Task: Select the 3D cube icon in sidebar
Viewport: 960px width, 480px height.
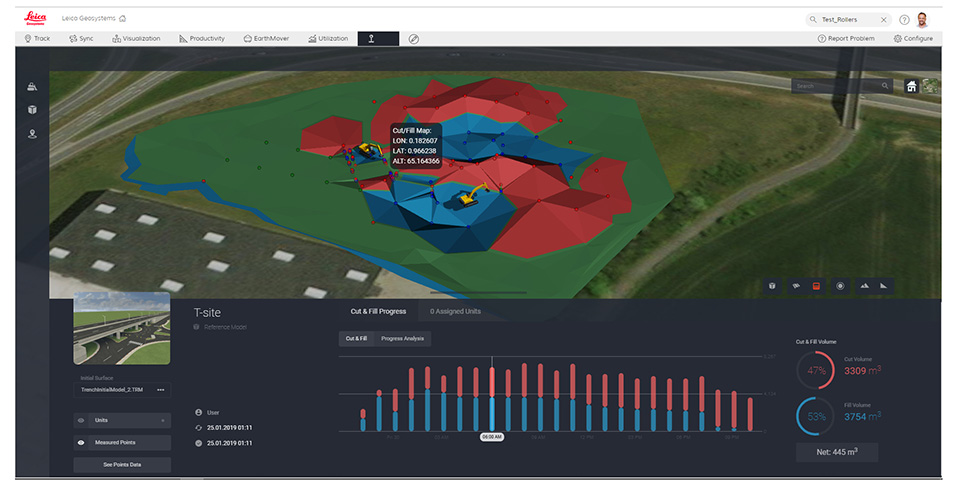Action: pyautogui.click(x=32, y=110)
